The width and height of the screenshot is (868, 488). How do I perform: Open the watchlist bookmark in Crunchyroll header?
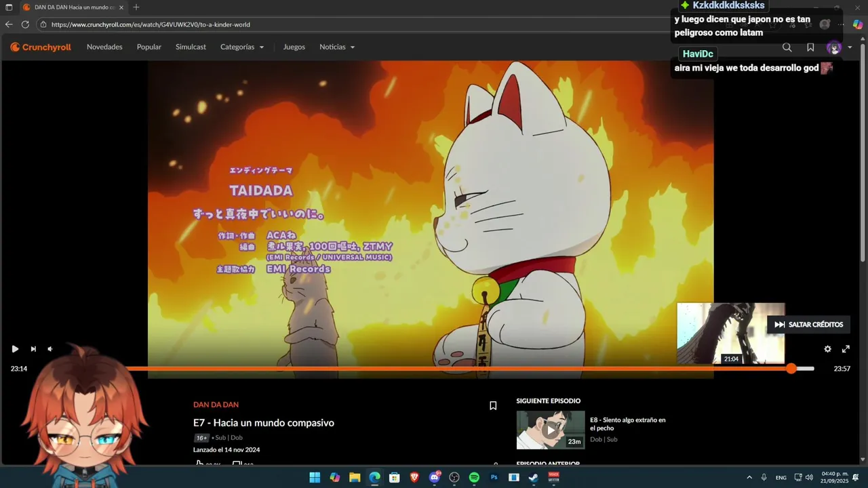(x=810, y=47)
